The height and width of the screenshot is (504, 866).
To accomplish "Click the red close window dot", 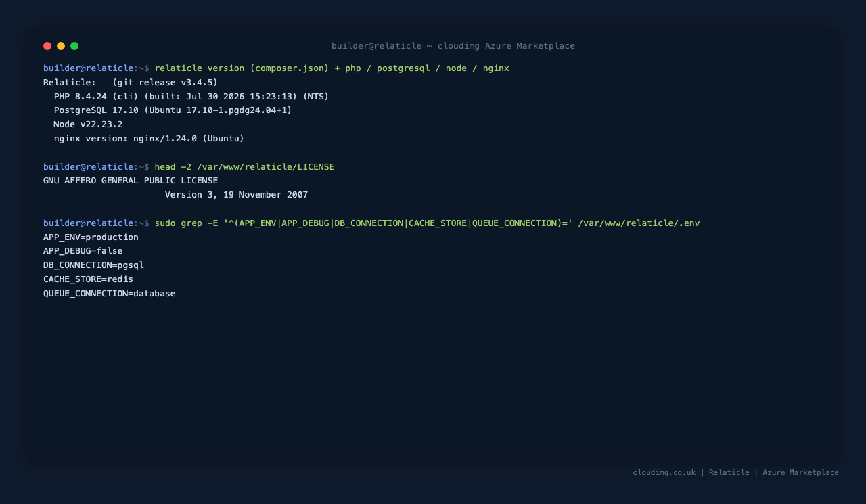I will click(47, 46).
